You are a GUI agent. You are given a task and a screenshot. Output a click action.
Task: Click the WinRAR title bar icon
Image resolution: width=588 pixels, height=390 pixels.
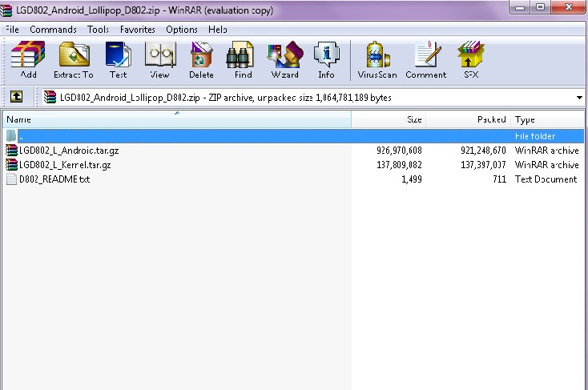click(x=6, y=10)
